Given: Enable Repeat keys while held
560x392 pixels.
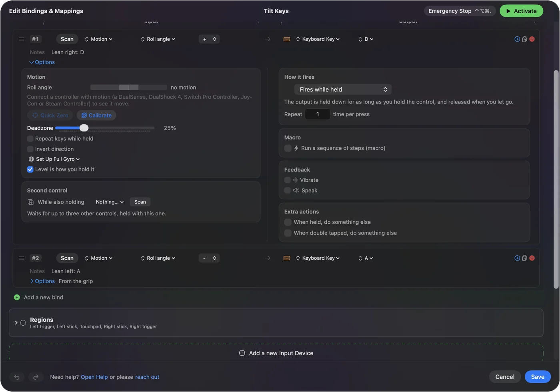Looking at the screenshot, I should (30, 139).
